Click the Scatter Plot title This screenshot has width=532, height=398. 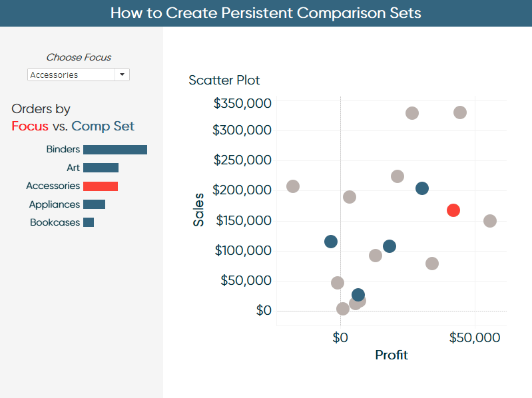(x=224, y=81)
